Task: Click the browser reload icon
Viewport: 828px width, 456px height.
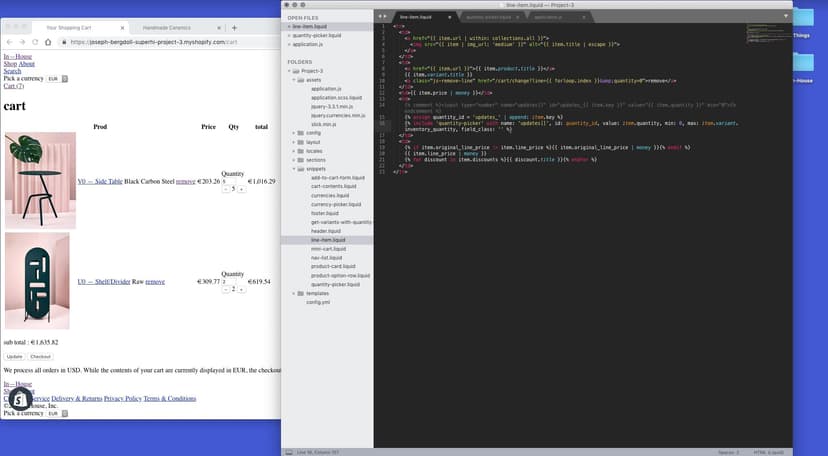Action: pyautogui.click(x=35, y=42)
